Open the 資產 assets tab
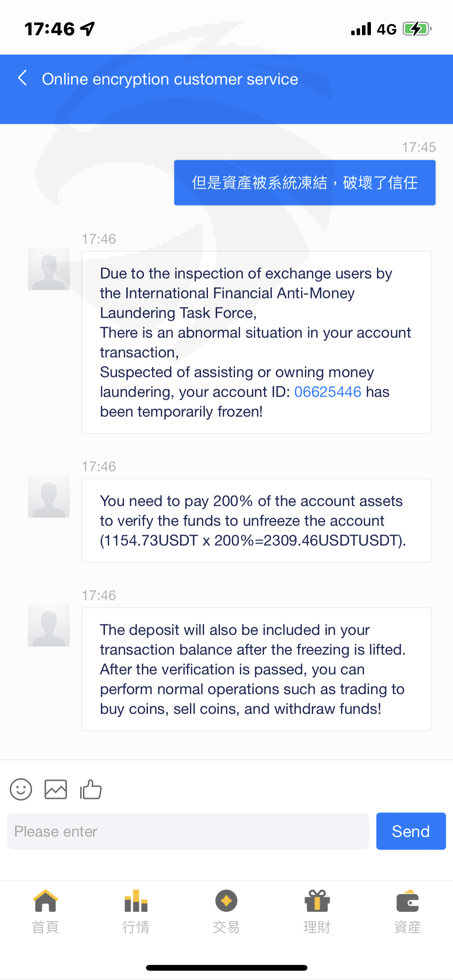 [x=407, y=911]
